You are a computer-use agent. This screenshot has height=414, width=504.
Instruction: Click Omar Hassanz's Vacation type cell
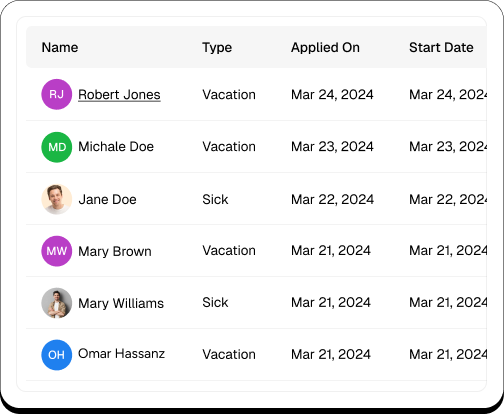point(229,354)
